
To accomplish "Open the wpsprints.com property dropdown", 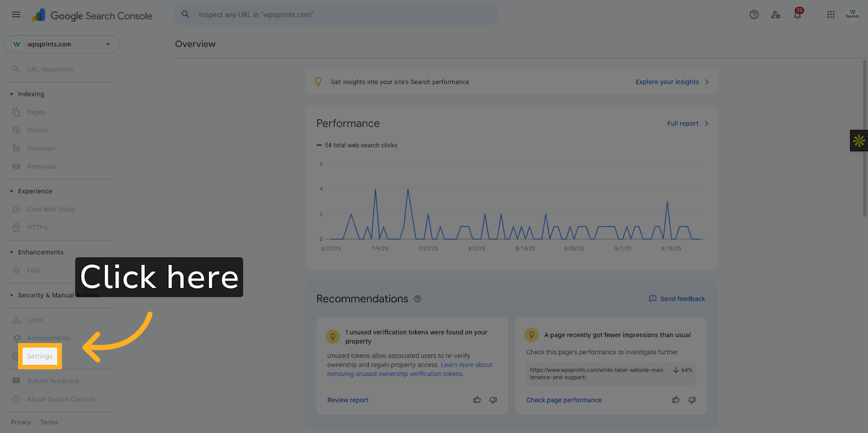I will (61, 44).
